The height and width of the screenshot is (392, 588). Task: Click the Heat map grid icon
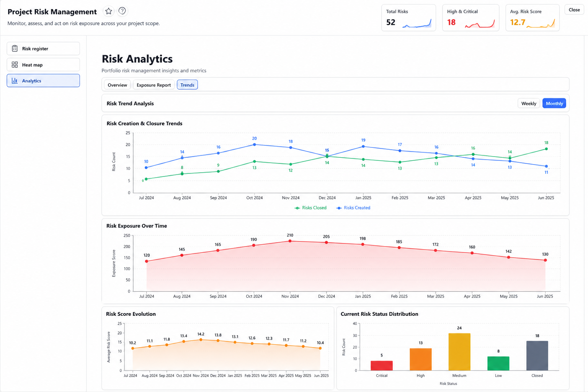pyautogui.click(x=15, y=65)
